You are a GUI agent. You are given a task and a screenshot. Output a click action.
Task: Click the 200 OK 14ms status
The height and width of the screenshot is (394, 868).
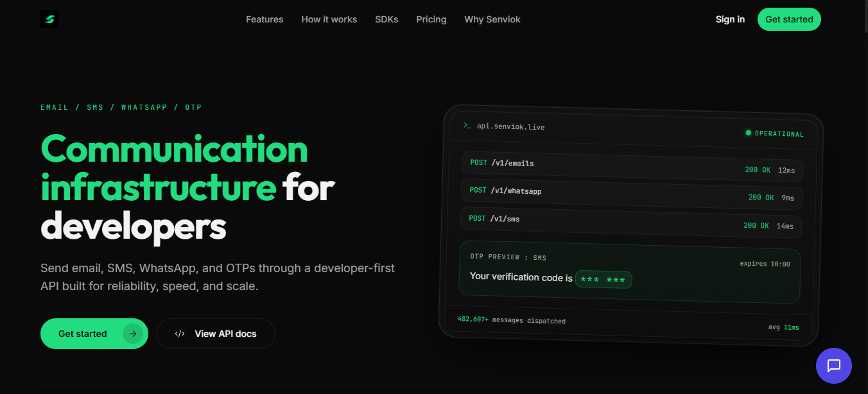[768, 226]
